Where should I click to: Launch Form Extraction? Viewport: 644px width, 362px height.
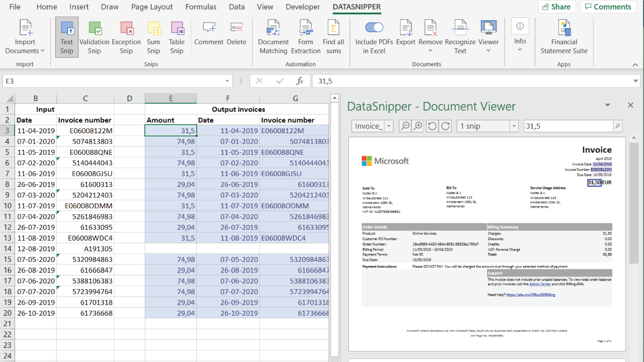point(305,37)
